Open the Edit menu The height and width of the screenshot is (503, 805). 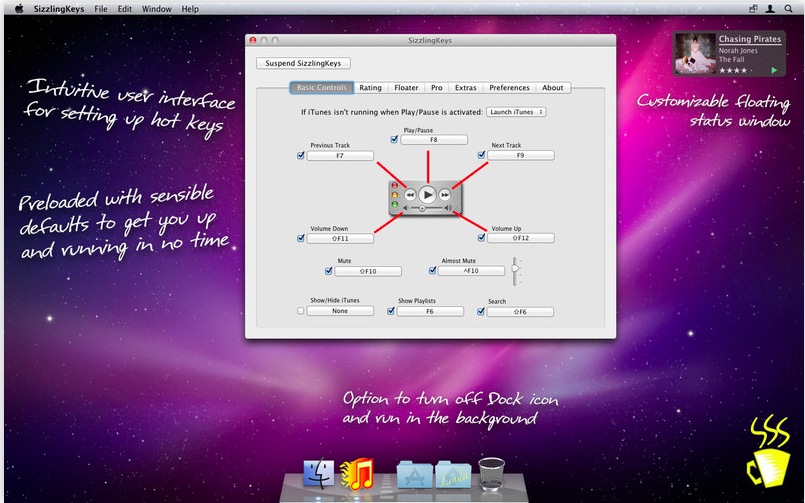124,9
